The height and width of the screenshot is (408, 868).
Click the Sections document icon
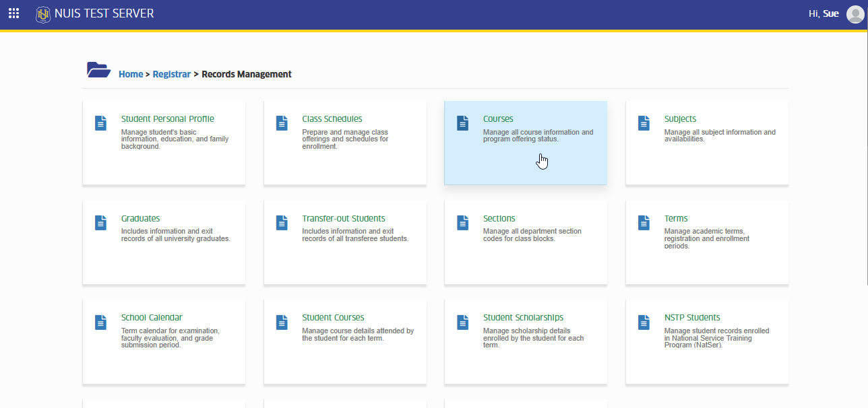coord(462,223)
